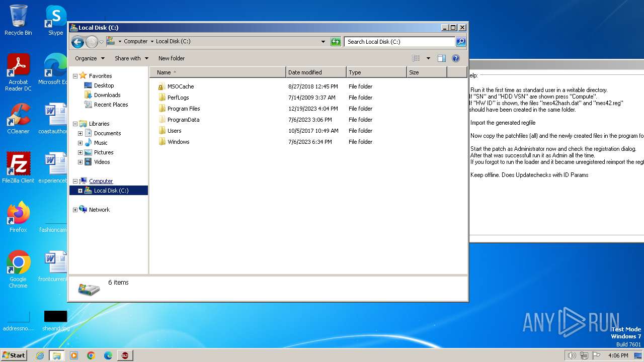Sort by the Type column header
Viewport: 644px width, 362px height.
point(376,72)
